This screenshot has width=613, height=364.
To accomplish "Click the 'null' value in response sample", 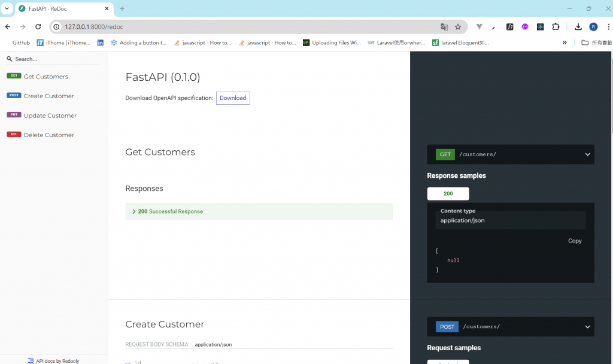I will (453, 260).
